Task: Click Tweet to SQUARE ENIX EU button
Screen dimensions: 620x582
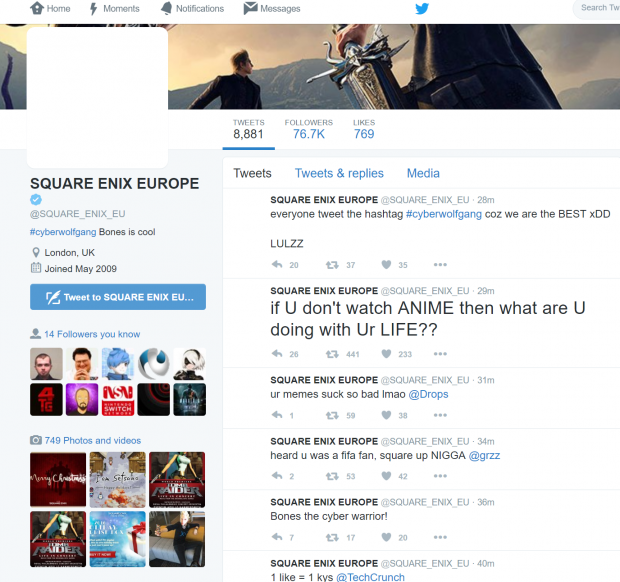Action: click(x=118, y=297)
